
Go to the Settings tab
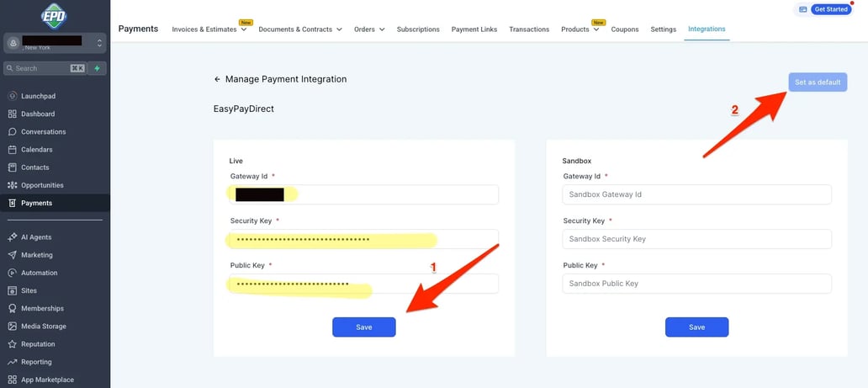coord(663,29)
